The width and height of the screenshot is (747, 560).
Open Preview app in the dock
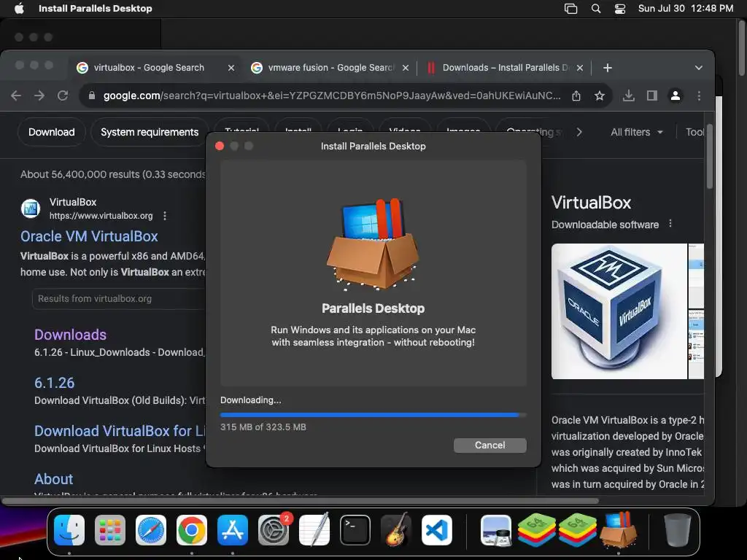point(496,530)
